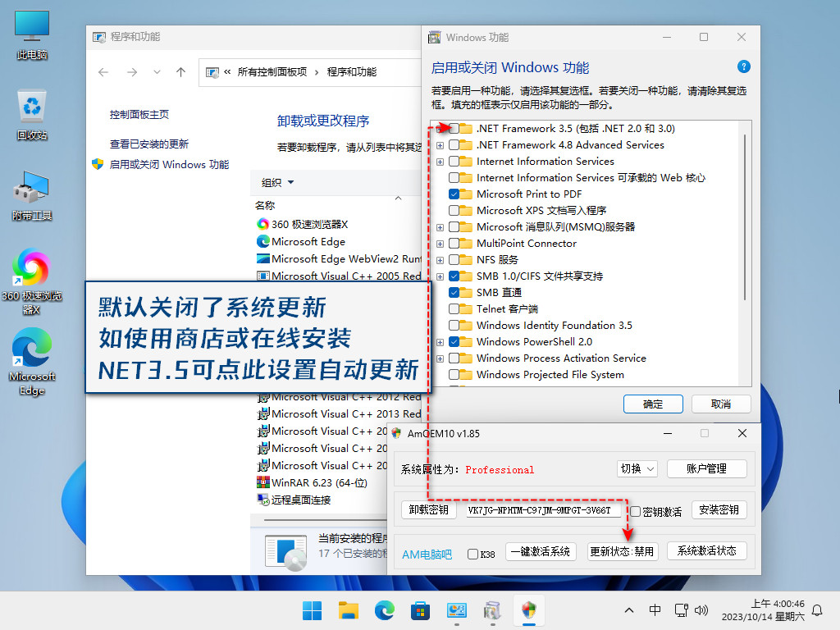Uncheck SMB 直通 feature
Screen dimensions: 840x630
pos(454,293)
